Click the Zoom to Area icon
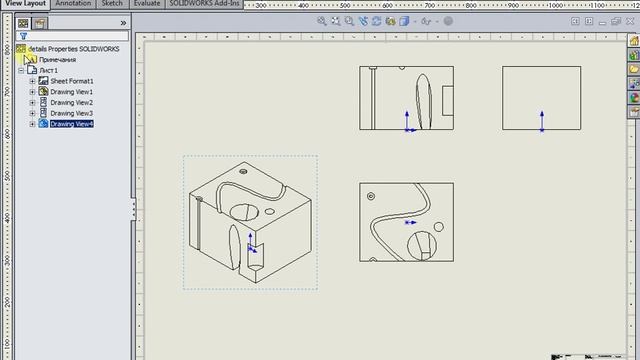This screenshot has width=640, height=360. click(336, 21)
